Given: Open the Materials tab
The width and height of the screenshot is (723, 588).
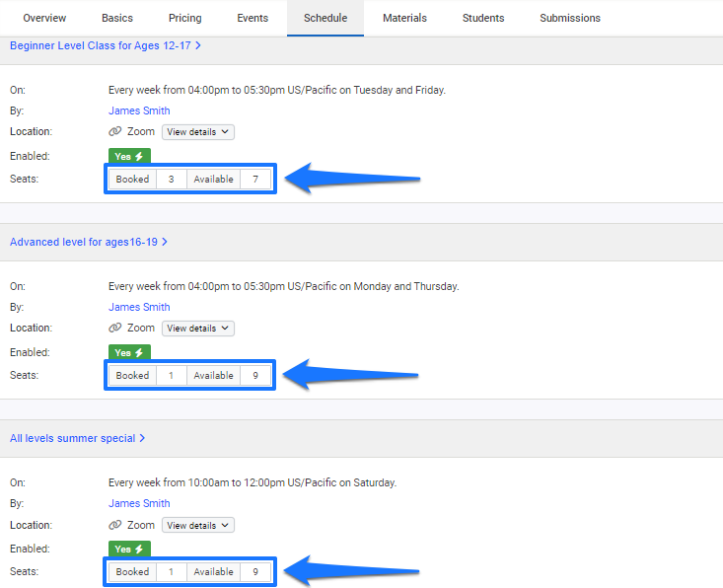Looking at the screenshot, I should (404, 18).
